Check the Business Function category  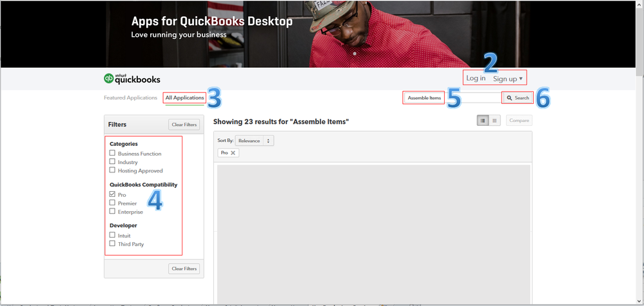click(112, 153)
